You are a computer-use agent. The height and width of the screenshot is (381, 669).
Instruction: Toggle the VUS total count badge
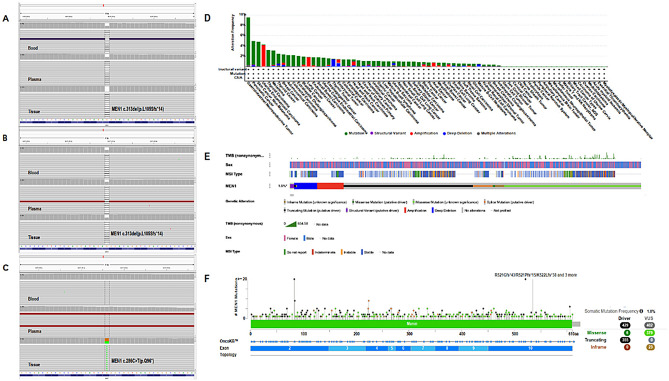pyautogui.click(x=650, y=326)
